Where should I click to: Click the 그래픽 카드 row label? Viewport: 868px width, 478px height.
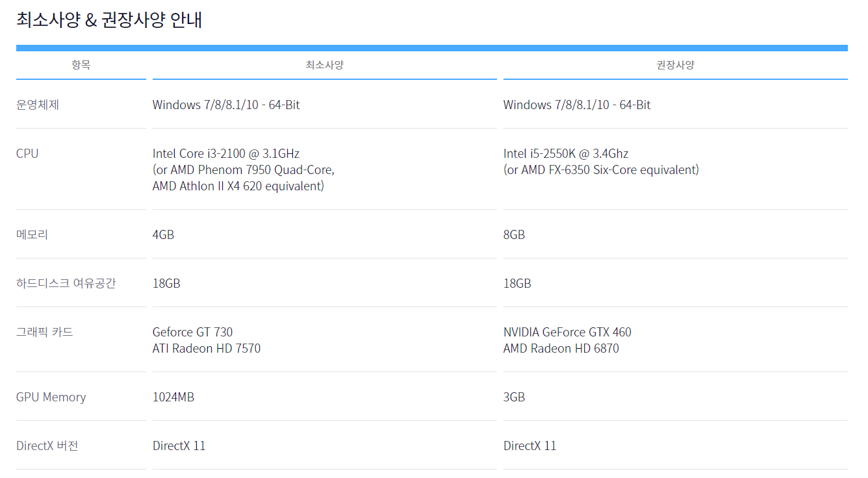tap(45, 332)
